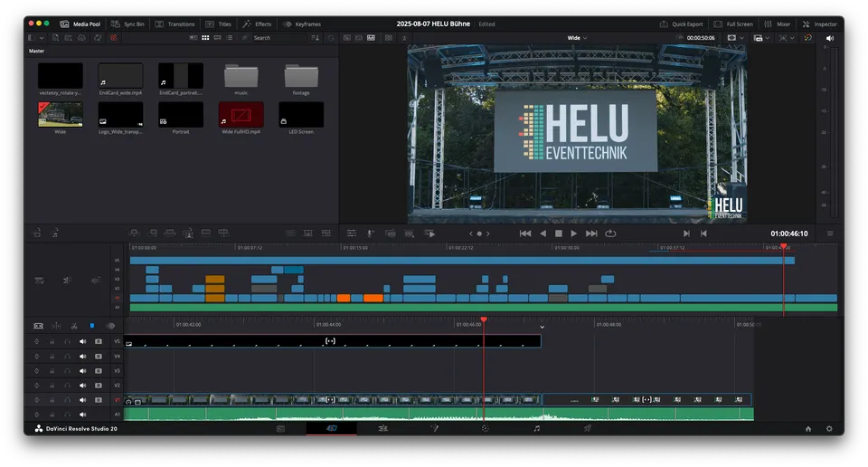Open the Mixer panel

pyautogui.click(x=778, y=24)
